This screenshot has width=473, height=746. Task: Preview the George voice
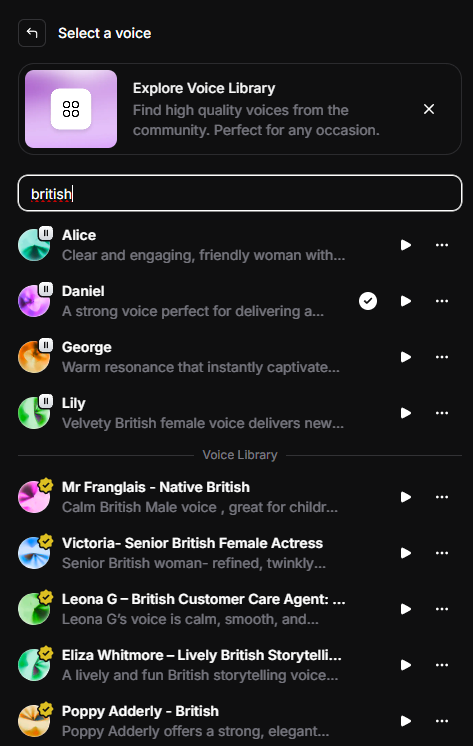point(405,357)
